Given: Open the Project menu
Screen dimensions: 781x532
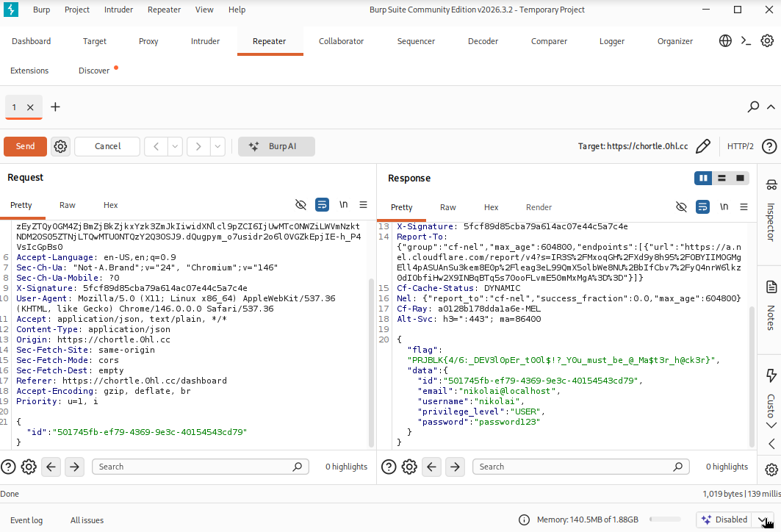Looking at the screenshot, I should [x=76, y=10].
